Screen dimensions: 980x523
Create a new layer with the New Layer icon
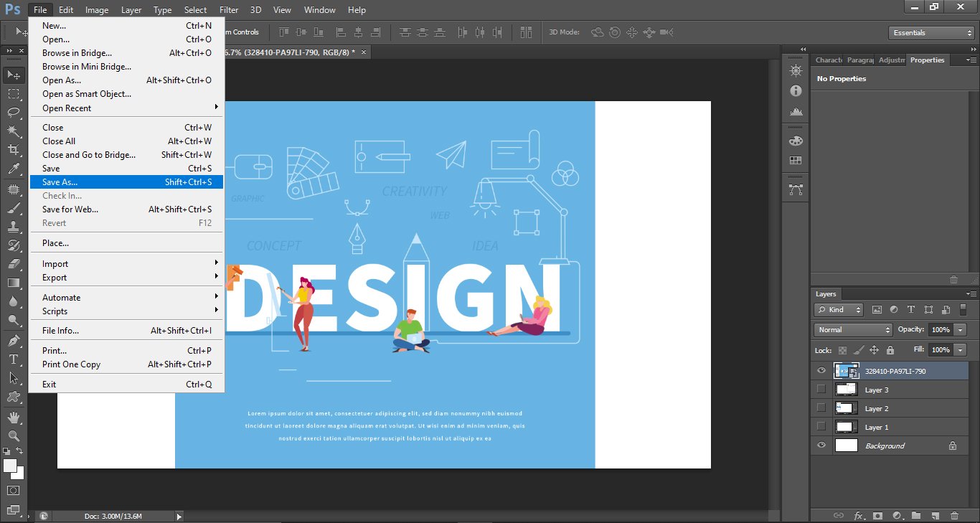[x=934, y=516]
